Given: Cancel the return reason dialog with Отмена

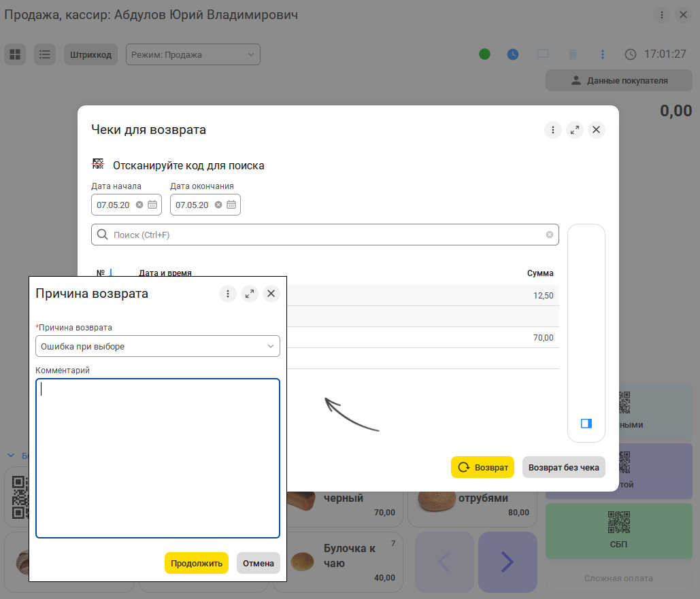Looking at the screenshot, I should click(x=258, y=563).
